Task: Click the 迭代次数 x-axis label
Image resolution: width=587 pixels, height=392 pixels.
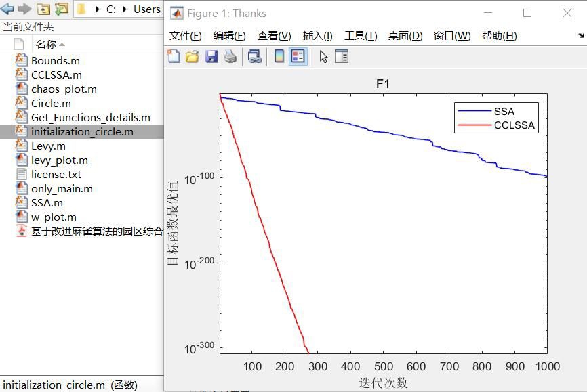Action: 383,383
